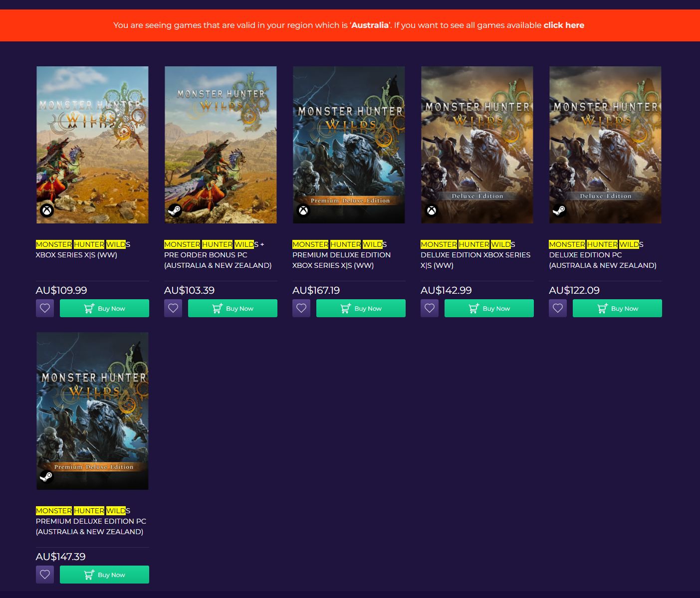Click the AU$142.99 price
This screenshot has width=700, height=598.
446,290
